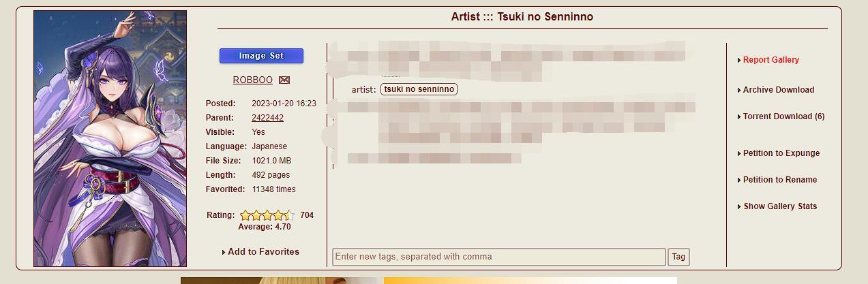Viewport: 868px width, 284px height.
Task: Click the Report Gallery link
Action: click(770, 60)
